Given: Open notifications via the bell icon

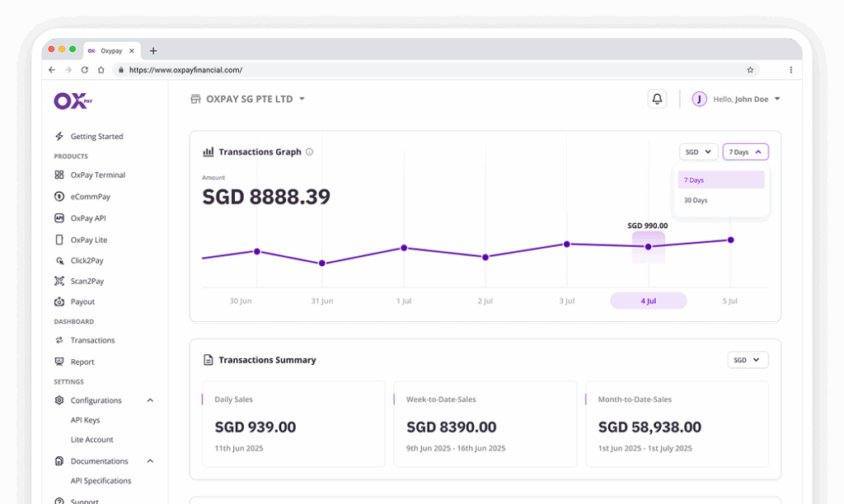Looking at the screenshot, I should [656, 99].
